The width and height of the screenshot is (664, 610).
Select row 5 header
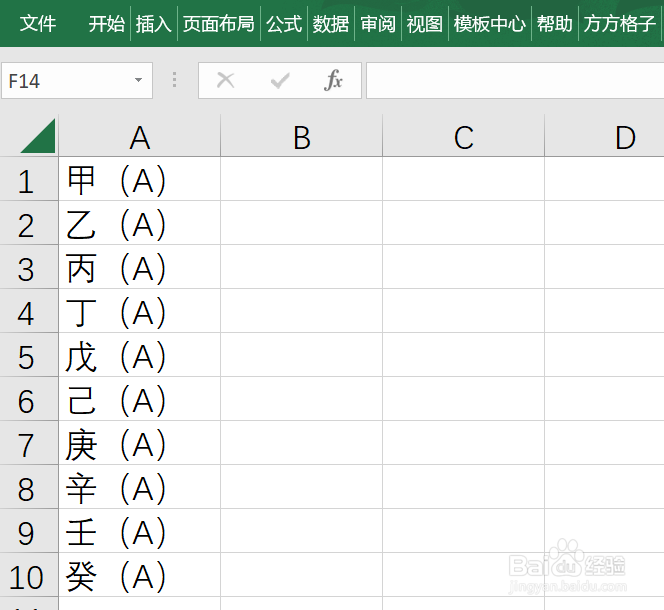click(29, 355)
